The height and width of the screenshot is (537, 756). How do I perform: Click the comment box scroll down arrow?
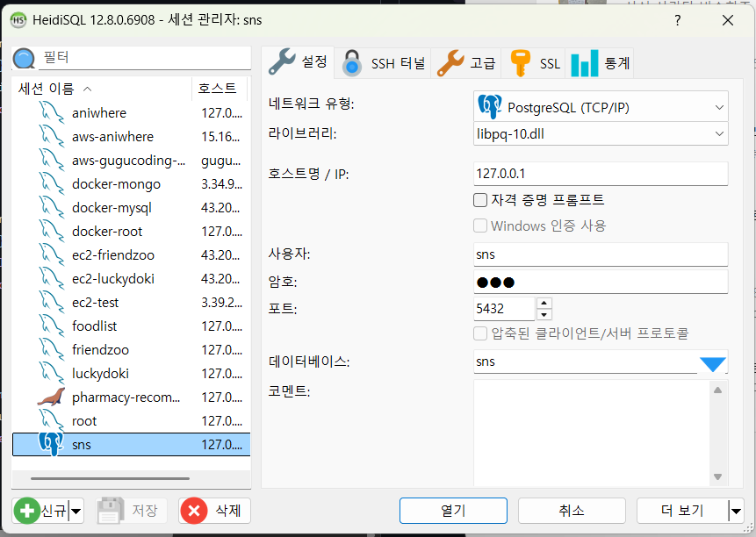pos(718,476)
